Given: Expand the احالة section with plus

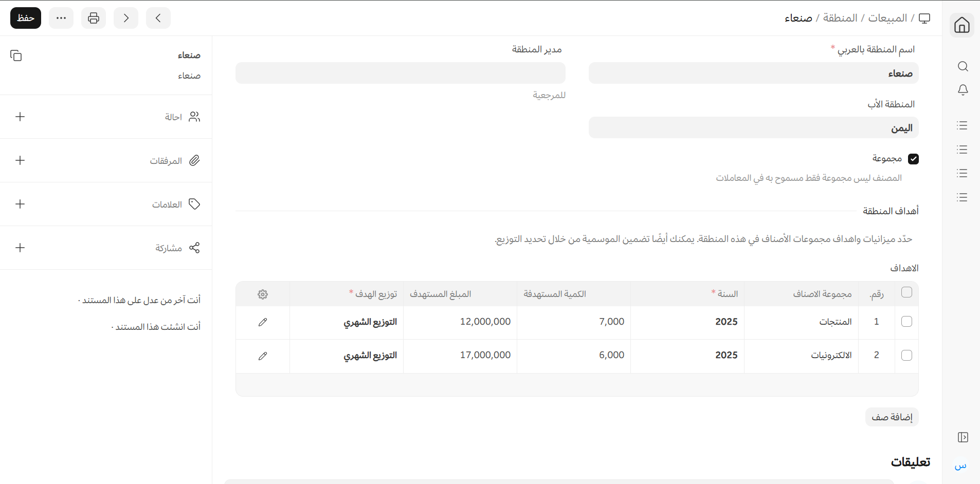Looking at the screenshot, I should [x=20, y=117].
